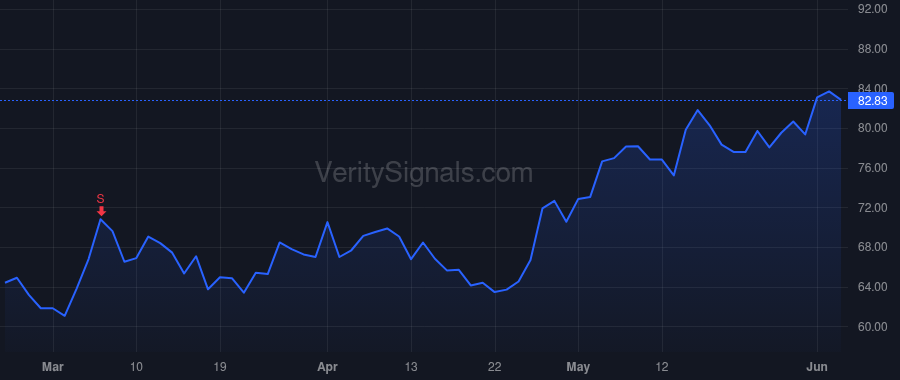Click the 92.00 price axis label
This screenshot has height=380, width=900.
coord(872,9)
